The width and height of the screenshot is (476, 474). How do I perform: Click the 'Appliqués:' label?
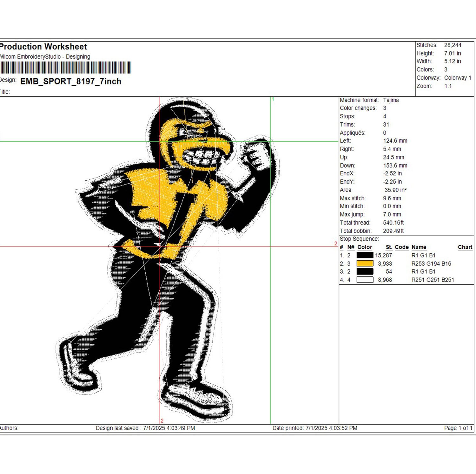coord(353,133)
